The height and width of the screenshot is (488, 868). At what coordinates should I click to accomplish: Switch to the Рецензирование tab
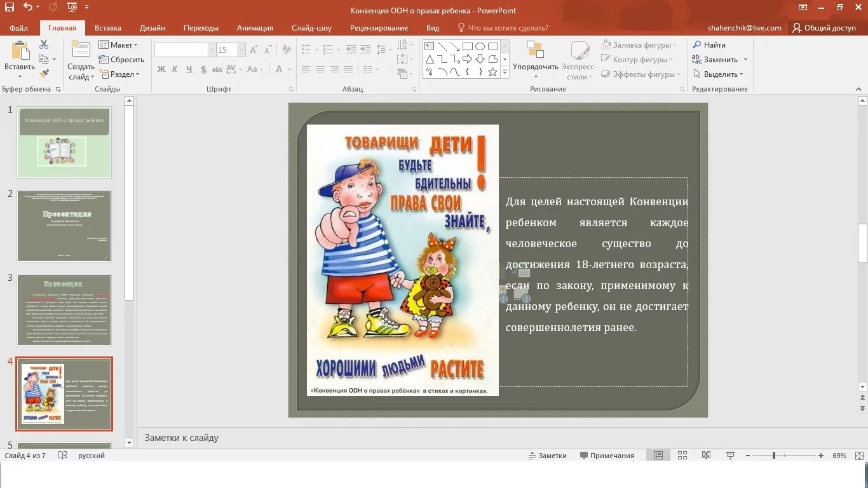click(379, 28)
